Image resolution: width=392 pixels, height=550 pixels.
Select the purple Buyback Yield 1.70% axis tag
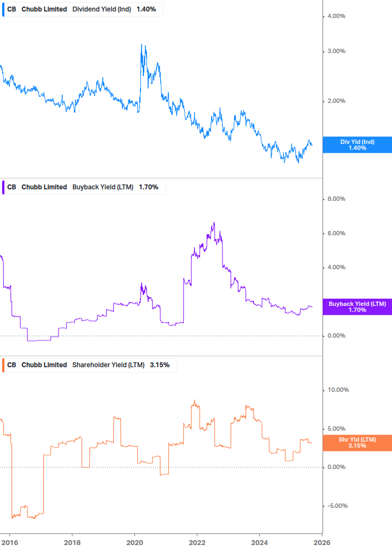(x=358, y=307)
